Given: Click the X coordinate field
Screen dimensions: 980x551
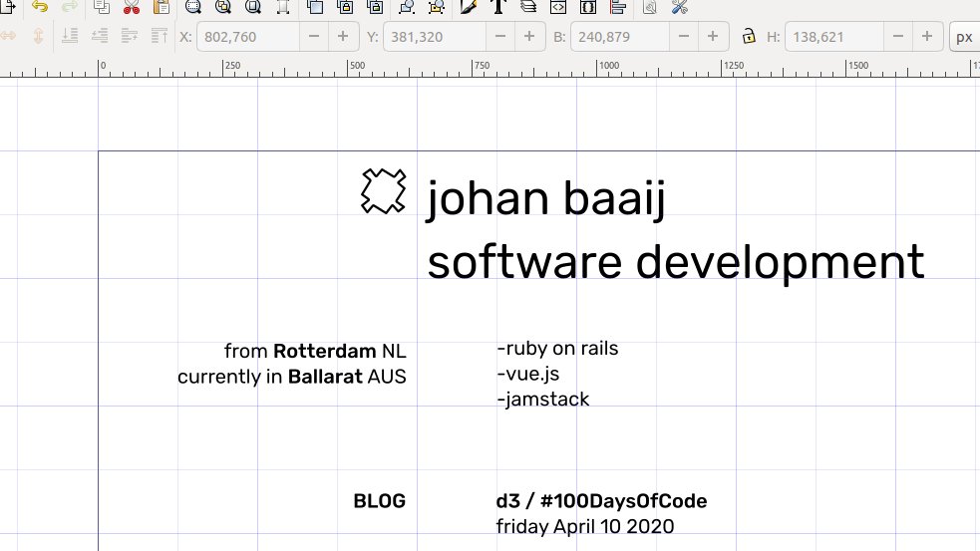Looking at the screenshot, I should [x=248, y=37].
